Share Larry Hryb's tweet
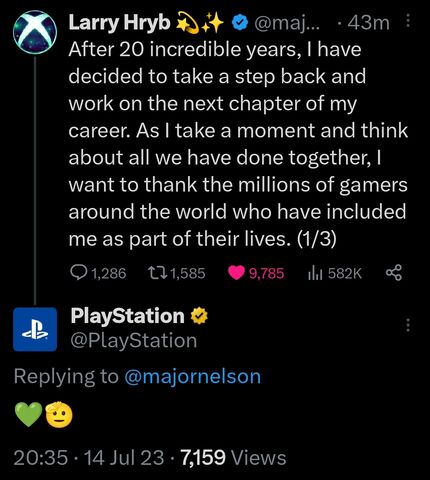This screenshot has height=480, width=430. coord(394,273)
